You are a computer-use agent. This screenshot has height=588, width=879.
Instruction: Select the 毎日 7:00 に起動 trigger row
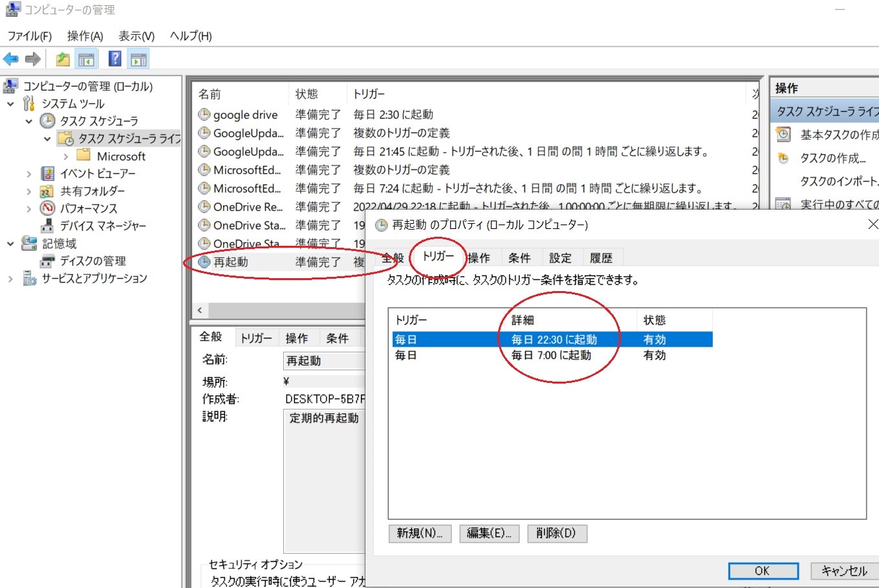[552, 355]
